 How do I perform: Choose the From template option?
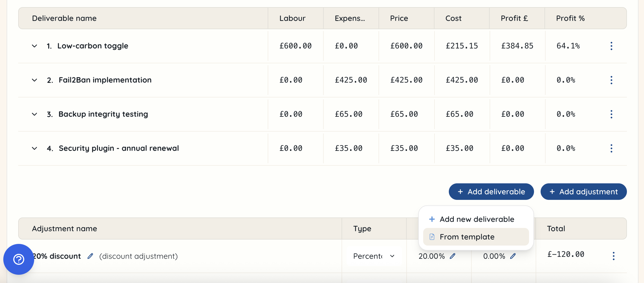tap(467, 236)
